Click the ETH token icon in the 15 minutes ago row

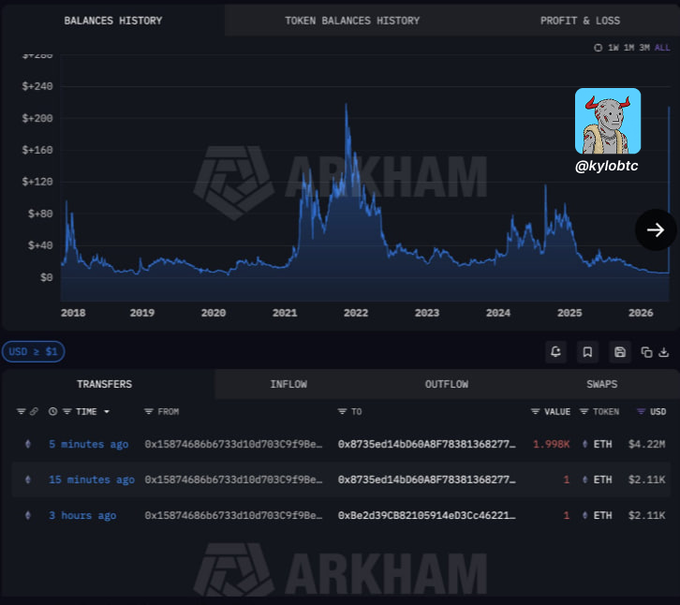pyautogui.click(x=585, y=479)
